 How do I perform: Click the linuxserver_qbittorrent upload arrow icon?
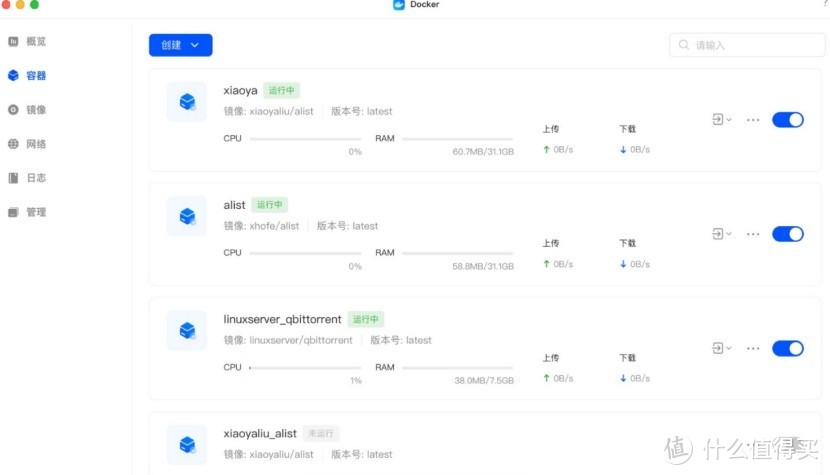pyautogui.click(x=546, y=379)
